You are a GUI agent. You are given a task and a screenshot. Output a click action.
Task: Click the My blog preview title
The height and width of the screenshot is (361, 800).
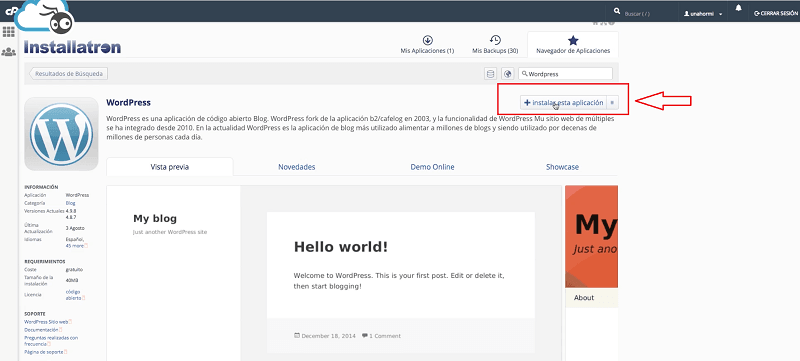click(x=155, y=218)
